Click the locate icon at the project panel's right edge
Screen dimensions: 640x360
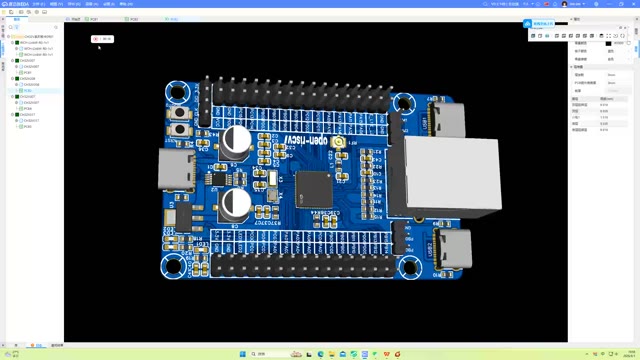[x=56, y=27]
